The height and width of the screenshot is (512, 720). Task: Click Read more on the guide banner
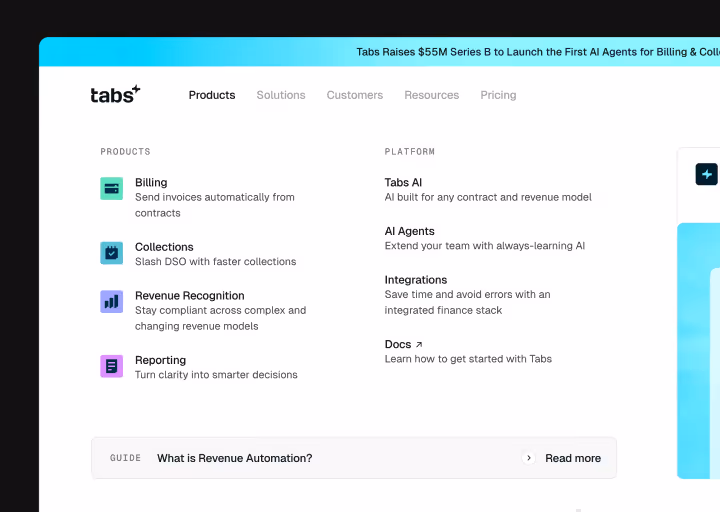click(x=573, y=458)
